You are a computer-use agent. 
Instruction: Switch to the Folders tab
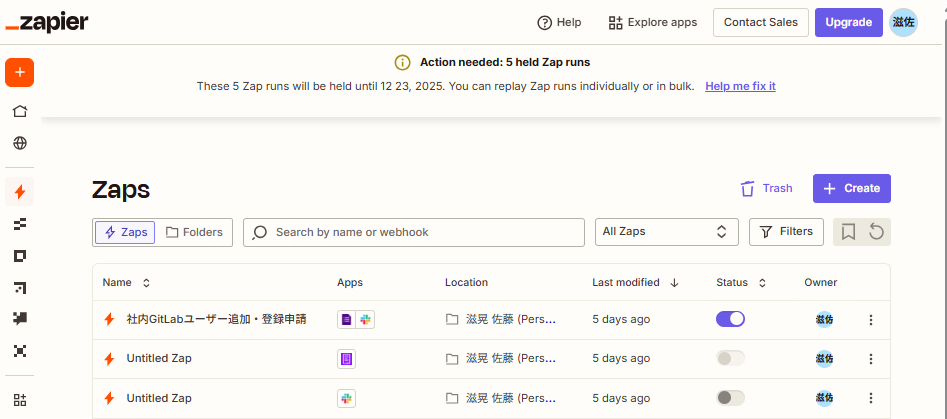pos(194,232)
